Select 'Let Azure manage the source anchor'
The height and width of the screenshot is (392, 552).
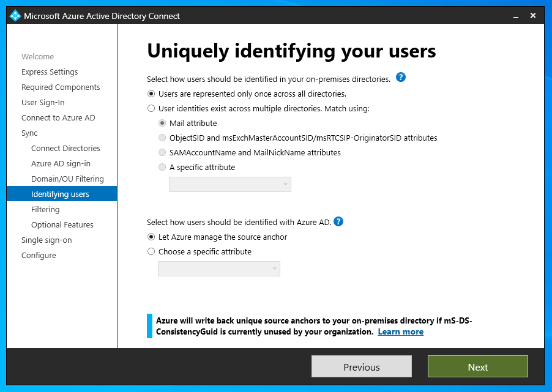(x=151, y=237)
